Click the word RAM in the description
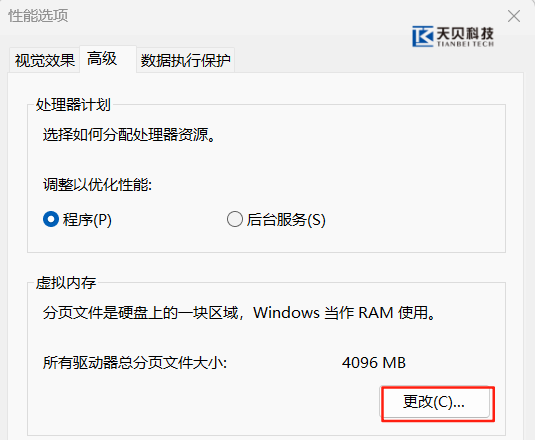 (x=376, y=313)
